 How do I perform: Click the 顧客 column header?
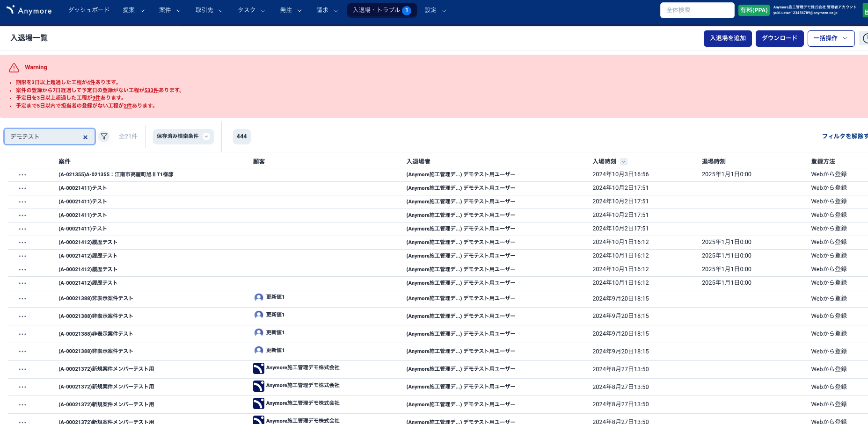259,162
